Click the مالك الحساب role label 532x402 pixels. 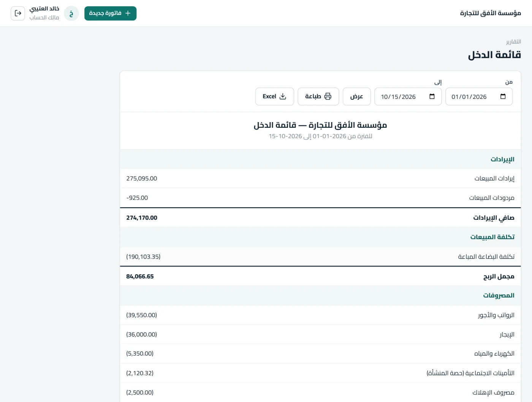44,17
